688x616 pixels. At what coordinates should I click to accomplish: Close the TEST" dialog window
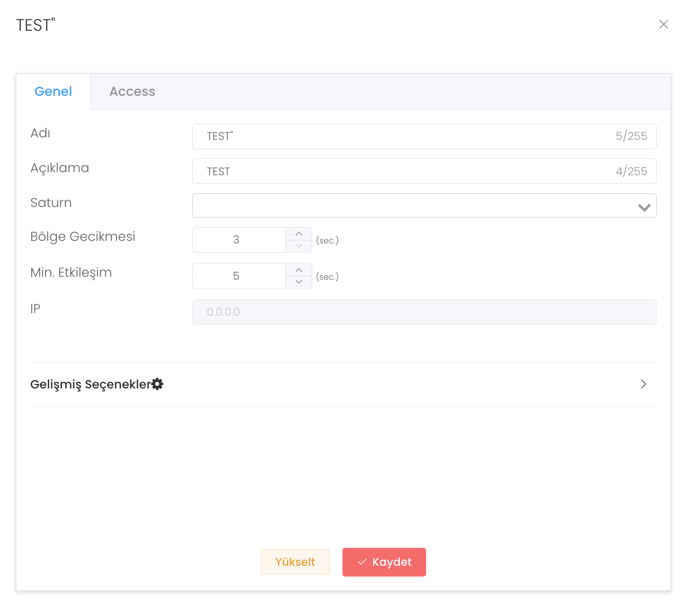(x=663, y=25)
